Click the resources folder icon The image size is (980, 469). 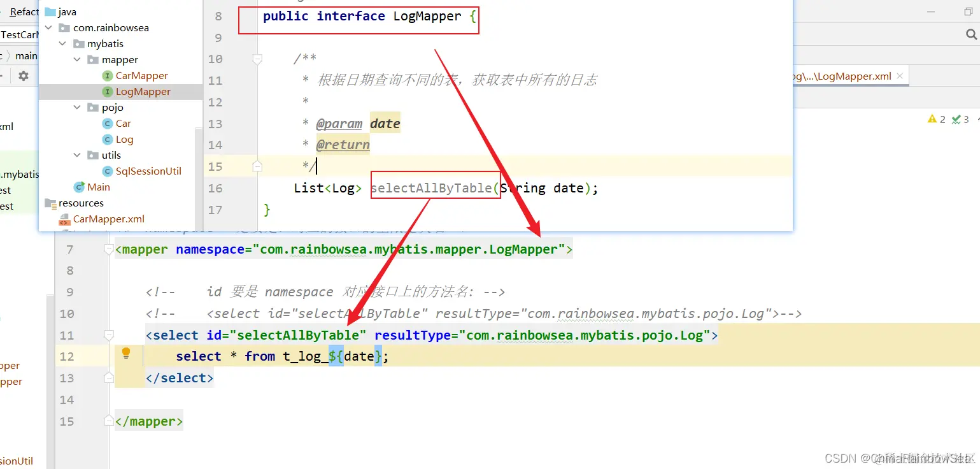pos(50,203)
